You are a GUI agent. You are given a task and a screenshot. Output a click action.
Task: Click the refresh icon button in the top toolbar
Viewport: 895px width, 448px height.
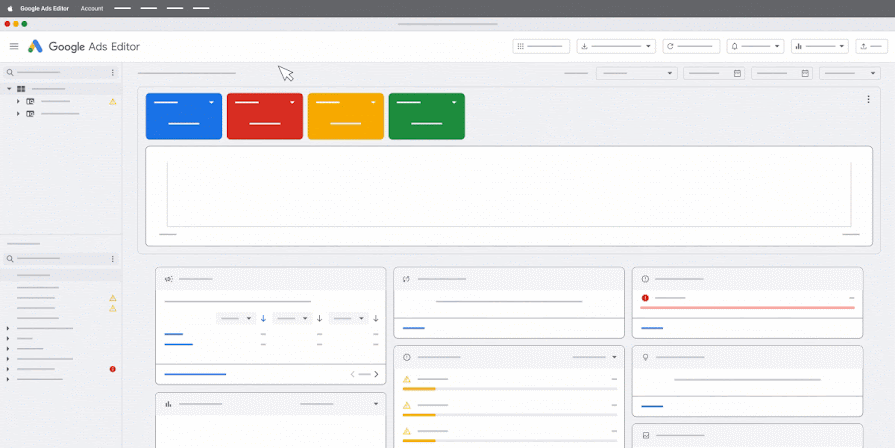[x=691, y=47]
